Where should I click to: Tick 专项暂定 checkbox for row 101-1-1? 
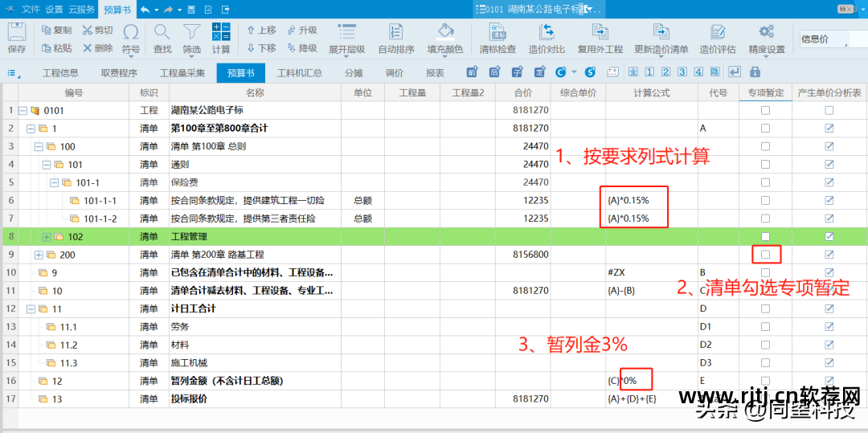click(765, 200)
